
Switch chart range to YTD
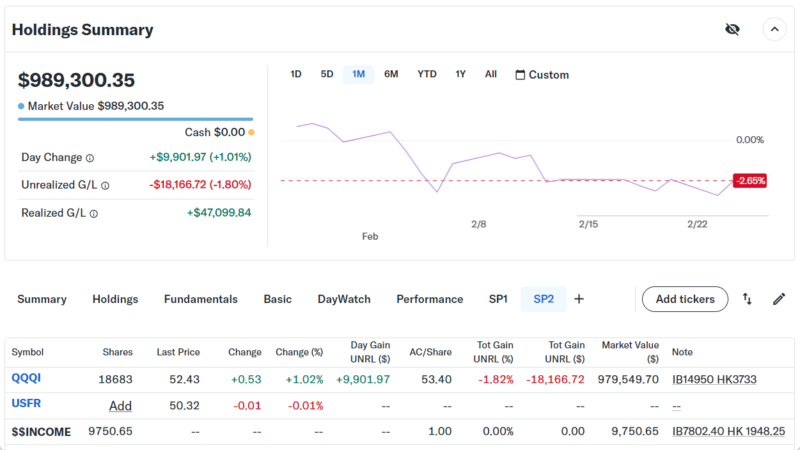427,74
